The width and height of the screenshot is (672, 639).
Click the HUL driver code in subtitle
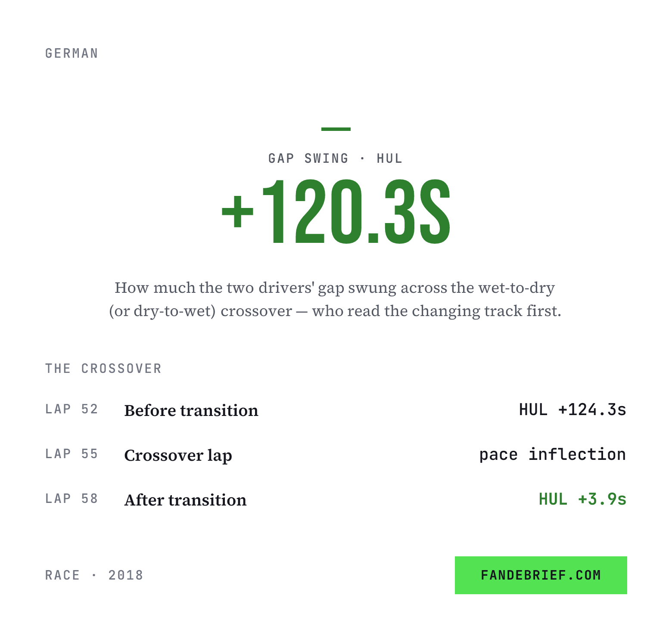(x=389, y=158)
